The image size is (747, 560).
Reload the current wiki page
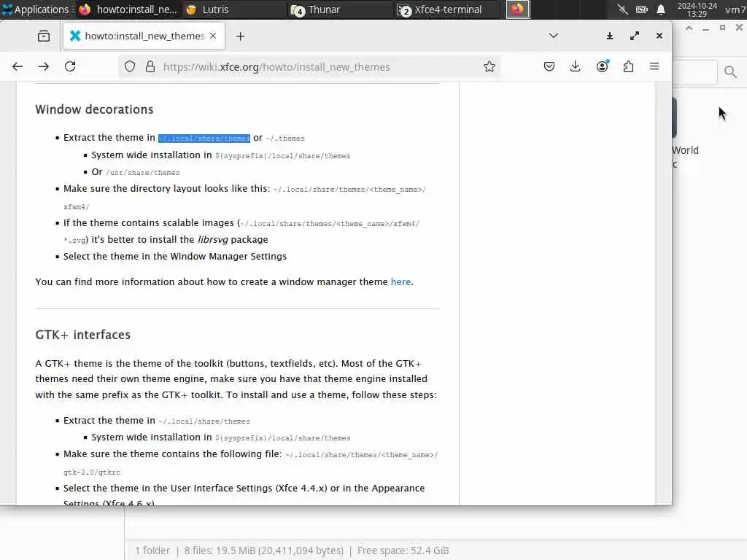[x=70, y=66]
